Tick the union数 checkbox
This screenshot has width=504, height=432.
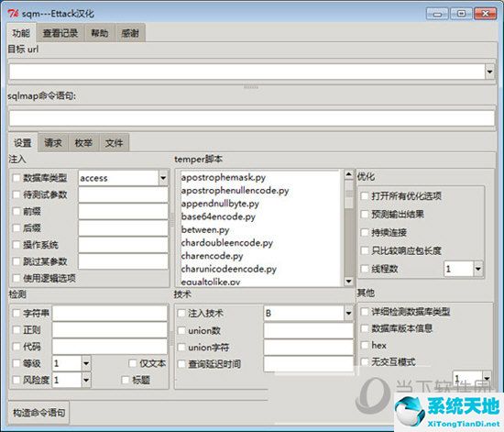181,330
